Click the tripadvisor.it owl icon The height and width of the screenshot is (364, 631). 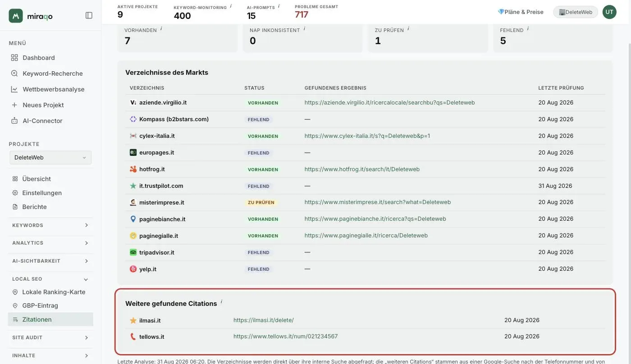pos(133,252)
